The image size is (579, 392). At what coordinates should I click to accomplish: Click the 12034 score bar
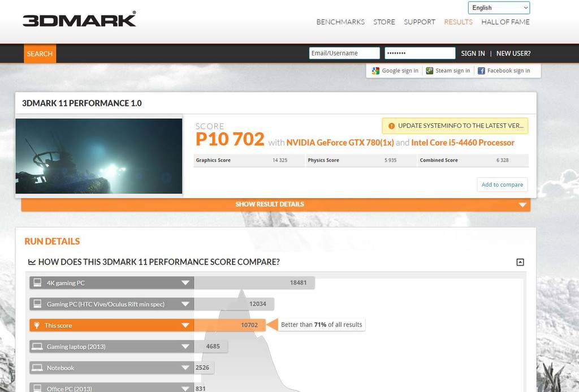click(234, 304)
